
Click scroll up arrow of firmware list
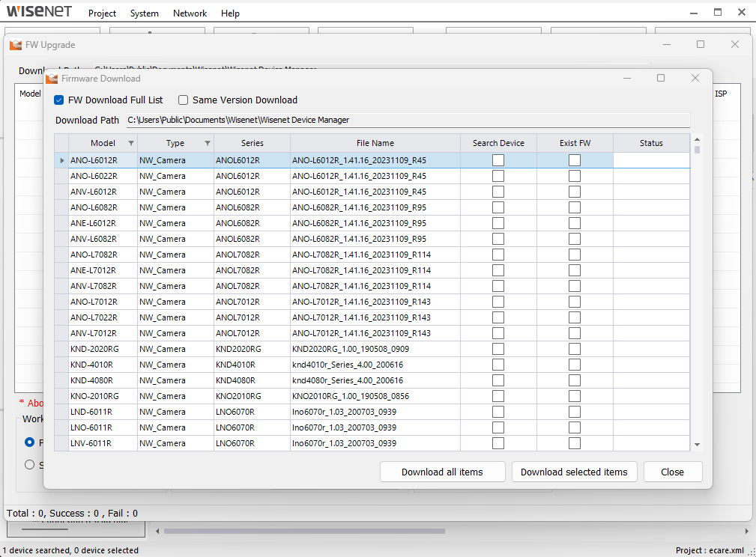697,139
